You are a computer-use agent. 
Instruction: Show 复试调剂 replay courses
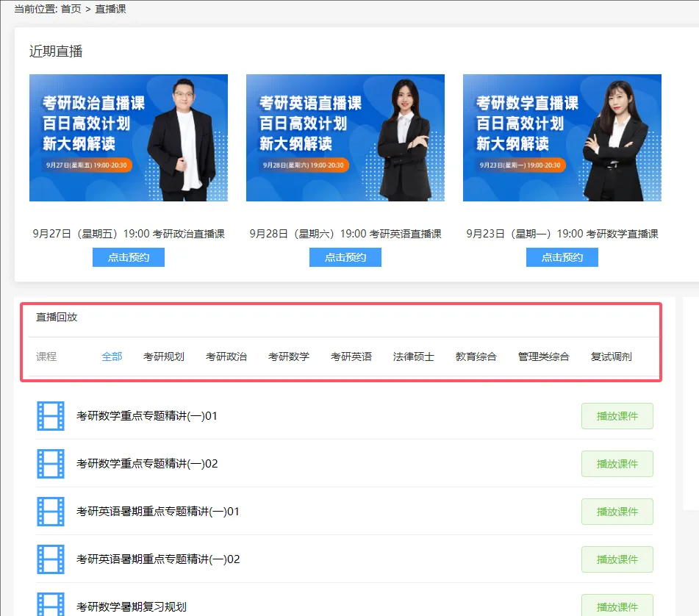coord(612,357)
